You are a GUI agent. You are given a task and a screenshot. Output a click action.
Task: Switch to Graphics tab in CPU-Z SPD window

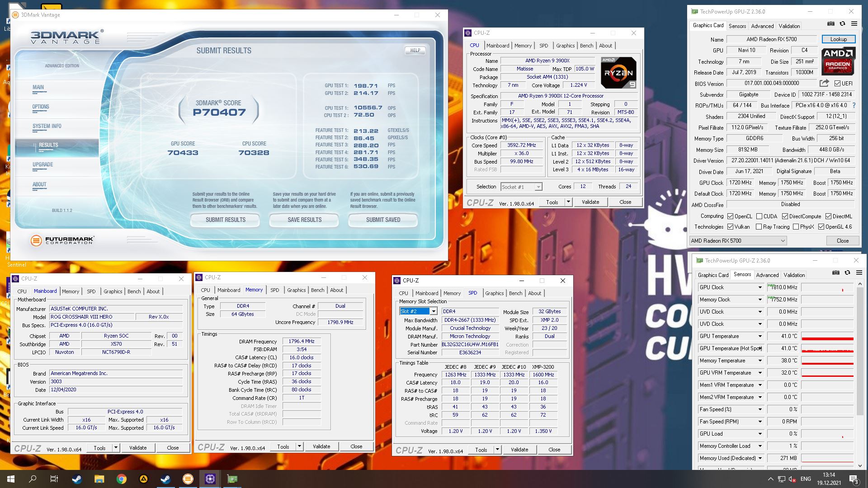tap(494, 293)
